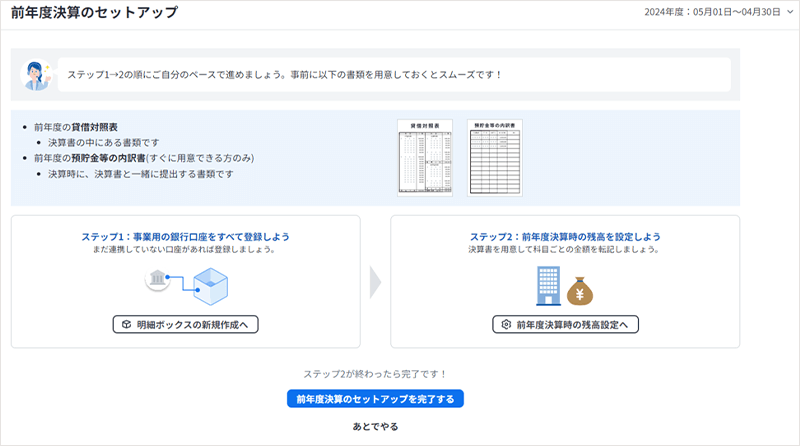Click the box icon on 明細ボックスの新規作成へ
Screen dimensions: 800x446
click(x=125, y=325)
